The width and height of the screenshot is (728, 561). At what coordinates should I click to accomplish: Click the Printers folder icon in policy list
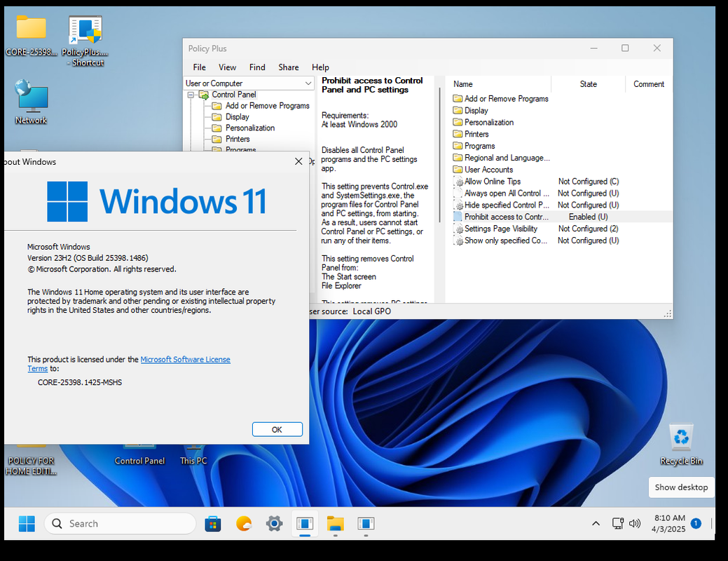[458, 134]
